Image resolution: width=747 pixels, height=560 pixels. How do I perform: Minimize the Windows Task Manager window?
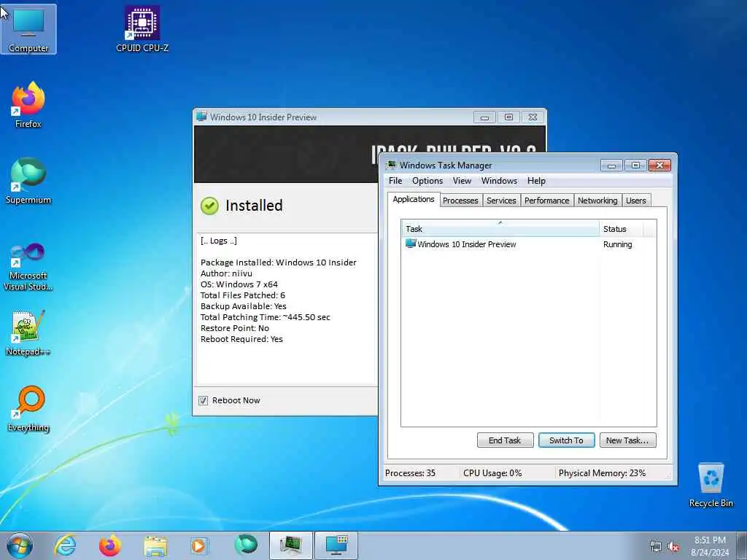click(x=612, y=166)
